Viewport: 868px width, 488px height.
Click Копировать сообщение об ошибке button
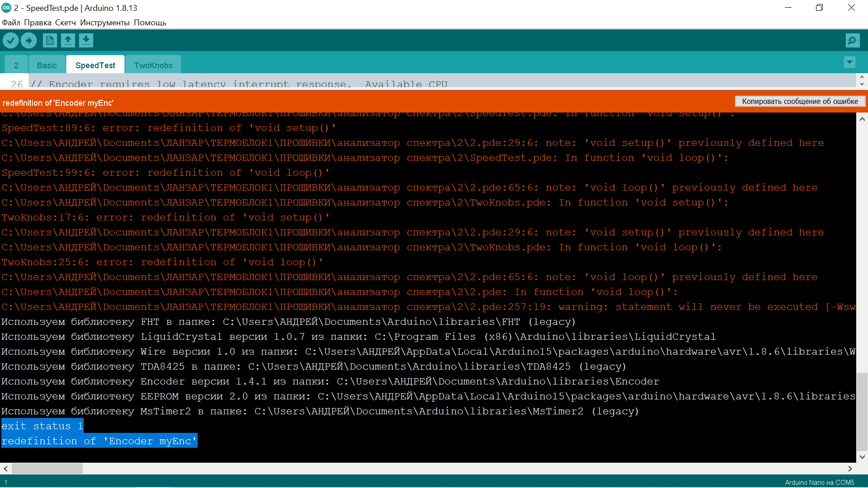tap(800, 101)
